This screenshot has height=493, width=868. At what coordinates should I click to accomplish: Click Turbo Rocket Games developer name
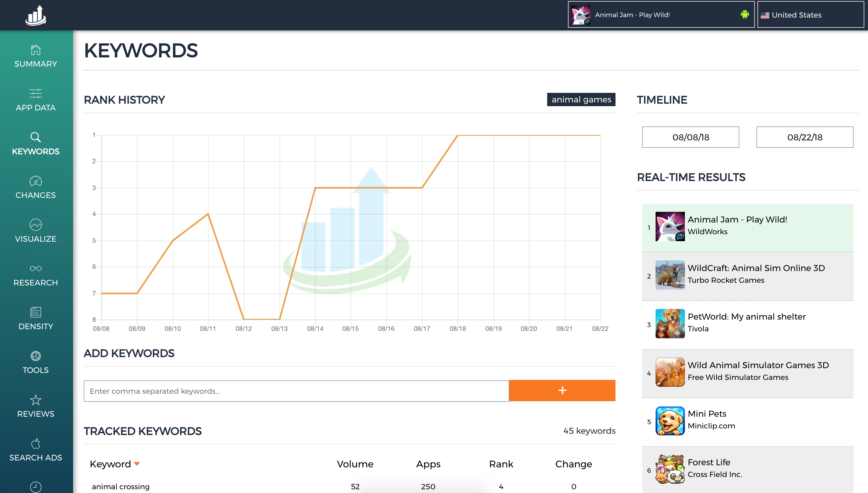point(726,280)
